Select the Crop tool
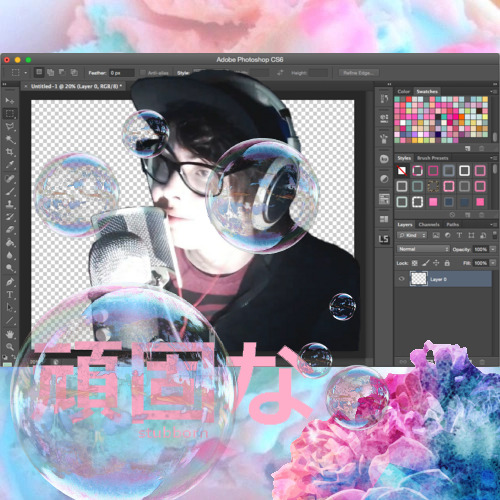The height and width of the screenshot is (500, 500). (10, 152)
